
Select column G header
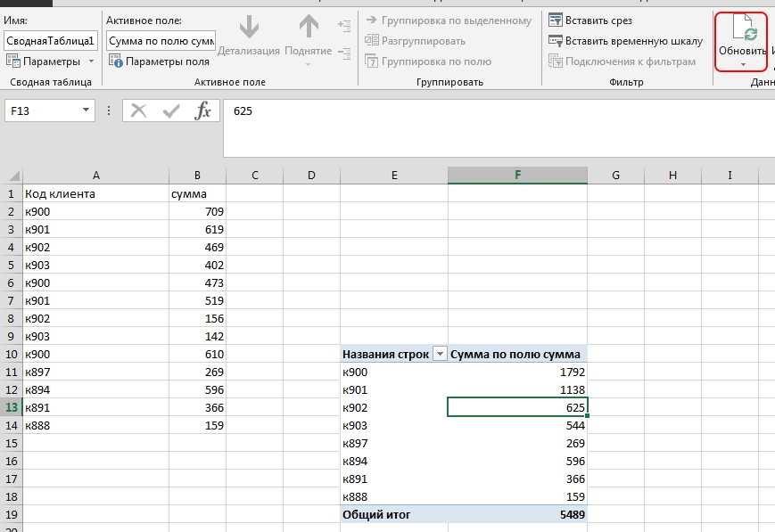coord(616,176)
